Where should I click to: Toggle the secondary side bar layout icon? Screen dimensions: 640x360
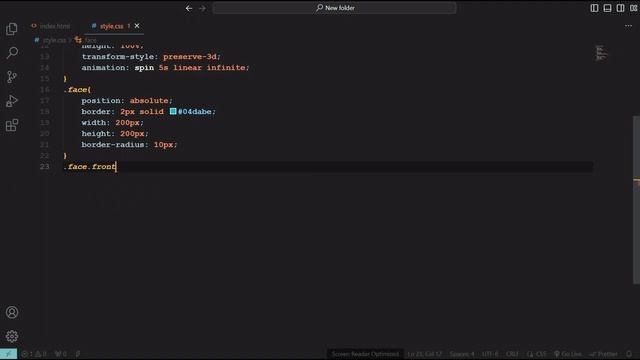coord(620,8)
